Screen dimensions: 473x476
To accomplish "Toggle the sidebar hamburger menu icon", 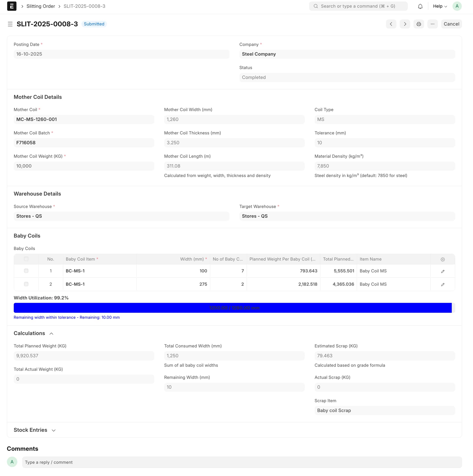I will coord(10,24).
